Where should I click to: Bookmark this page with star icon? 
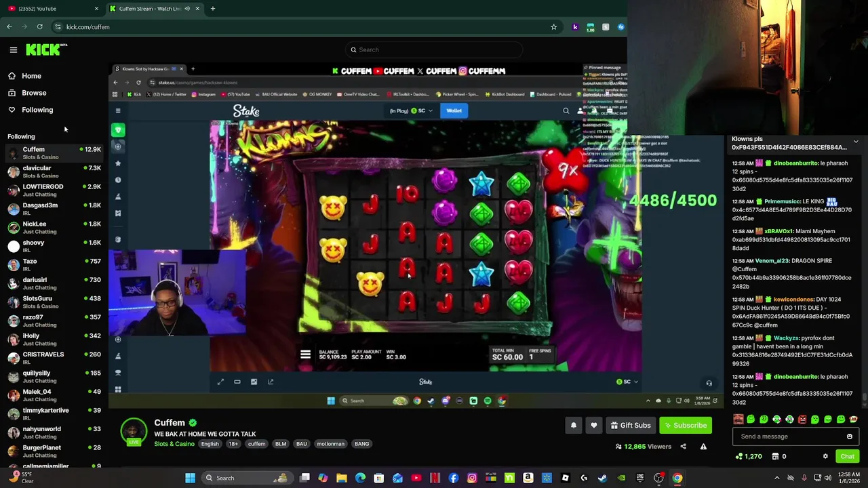coord(554,27)
